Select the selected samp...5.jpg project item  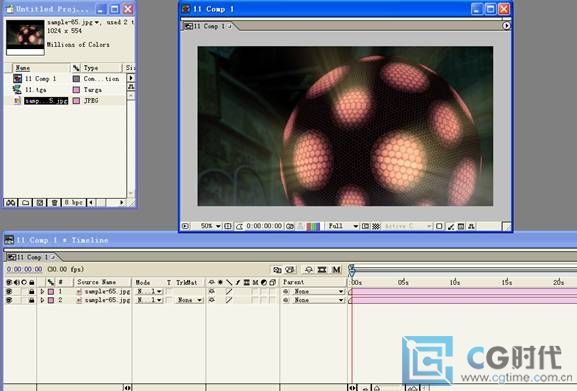click(x=46, y=100)
